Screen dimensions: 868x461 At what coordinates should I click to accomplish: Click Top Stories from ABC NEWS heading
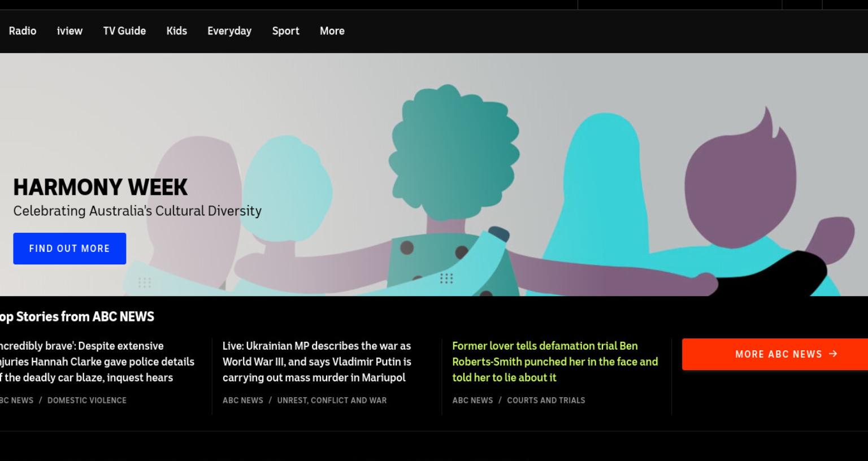[77, 316]
